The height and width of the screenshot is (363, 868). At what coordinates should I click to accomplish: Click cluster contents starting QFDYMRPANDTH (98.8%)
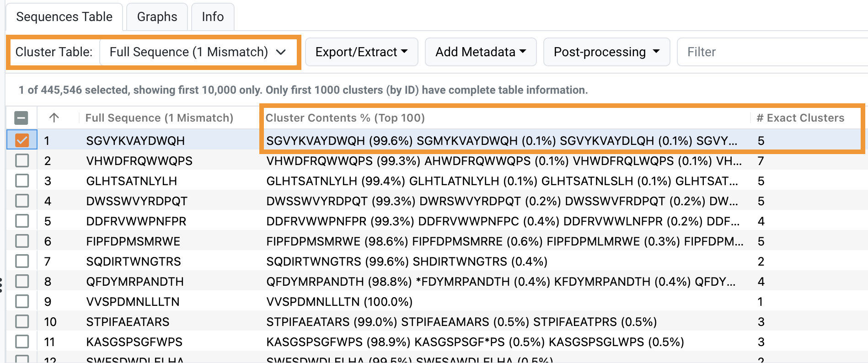click(501, 282)
